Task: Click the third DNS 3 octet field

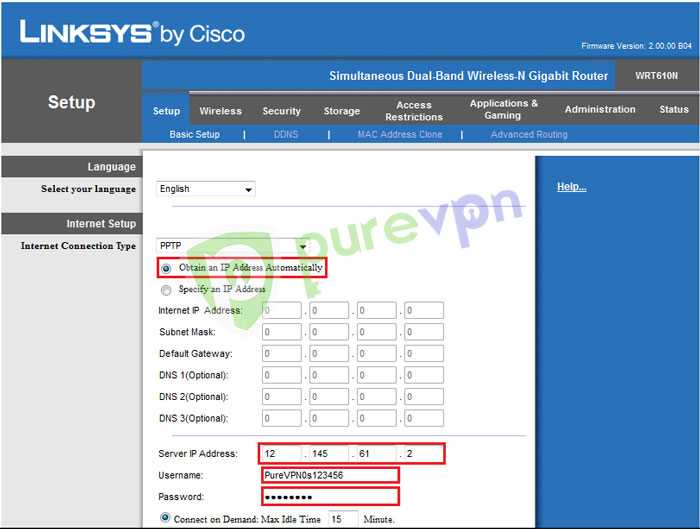Action: (377, 418)
